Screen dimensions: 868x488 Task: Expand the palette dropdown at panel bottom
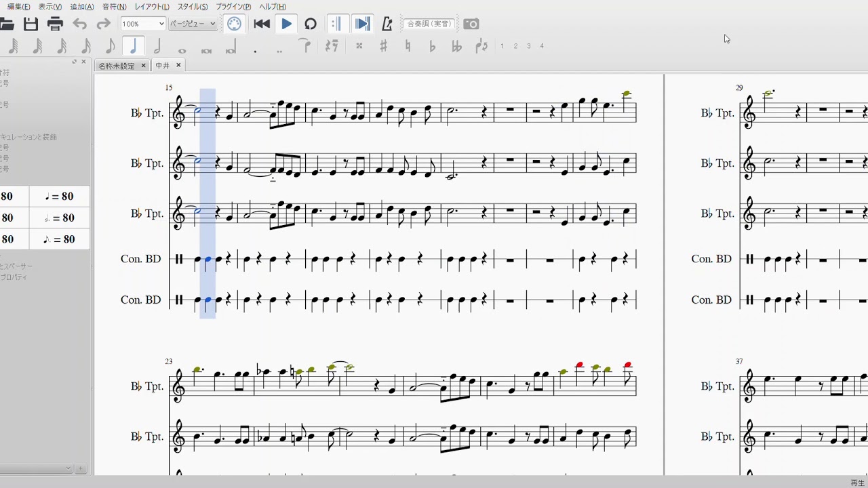(x=68, y=468)
